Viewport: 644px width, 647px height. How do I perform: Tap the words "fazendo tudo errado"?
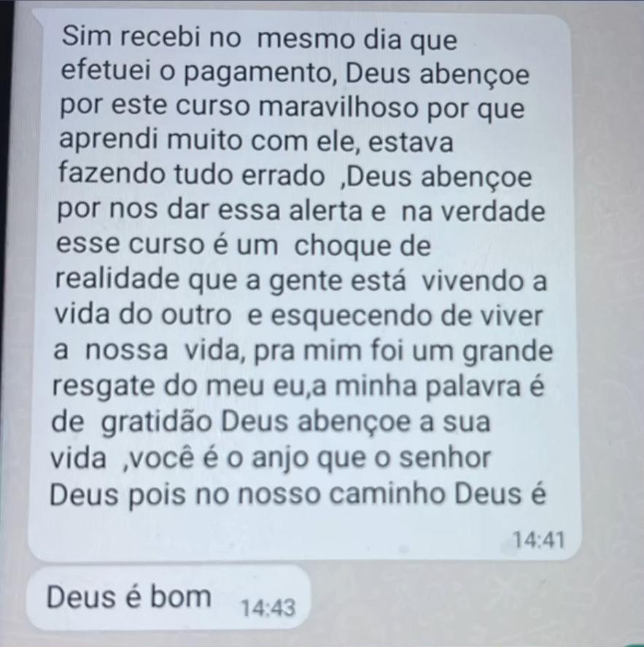[191, 174]
